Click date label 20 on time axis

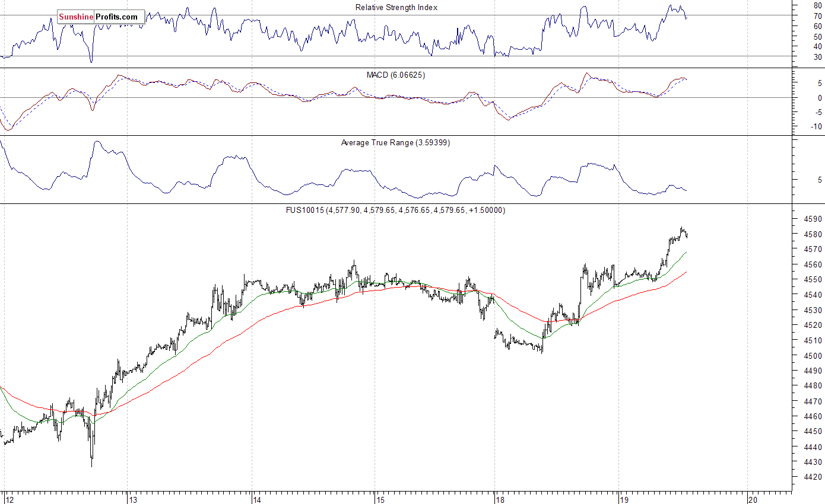(x=754, y=499)
